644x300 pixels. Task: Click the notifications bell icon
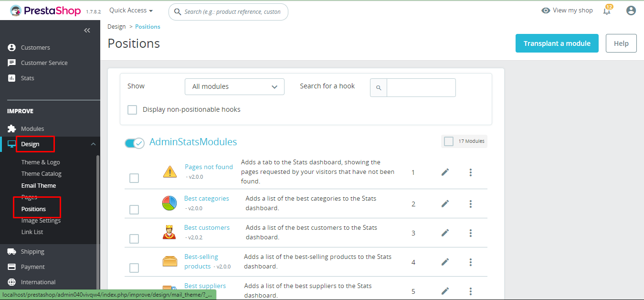pos(607,11)
